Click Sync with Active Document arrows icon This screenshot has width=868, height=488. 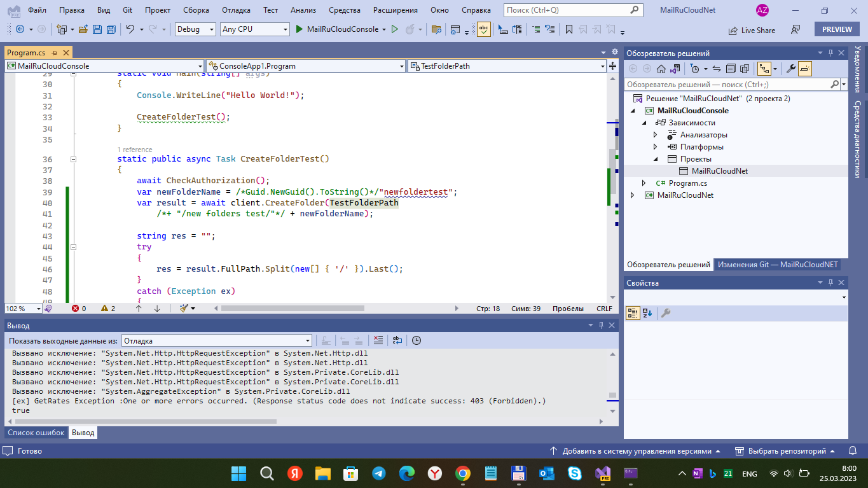pyautogui.click(x=716, y=69)
